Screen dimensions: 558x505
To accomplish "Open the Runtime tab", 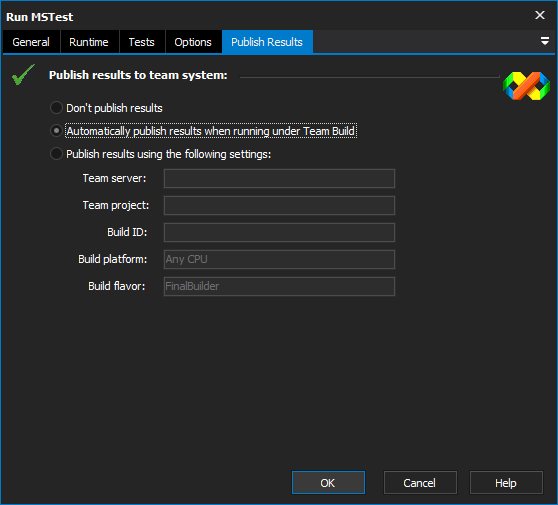I will [89, 42].
